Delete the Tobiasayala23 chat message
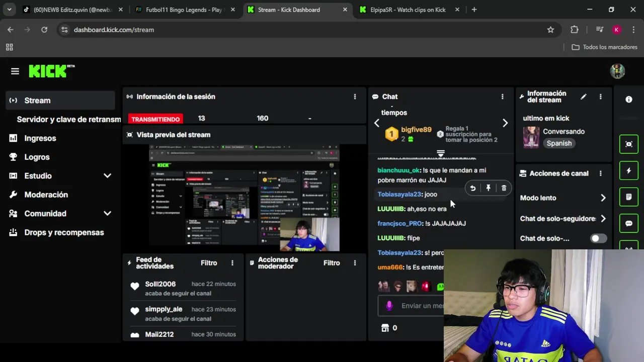The height and width of the screenshot is (362, 644). pyautogui.click(x=504, y=188)
